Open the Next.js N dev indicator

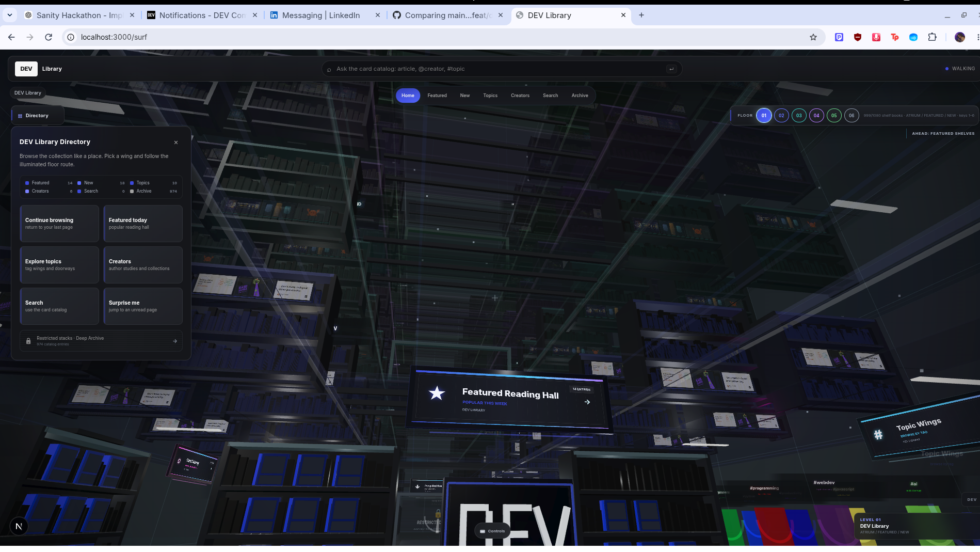pyautogui.click(x=19, y=526)
